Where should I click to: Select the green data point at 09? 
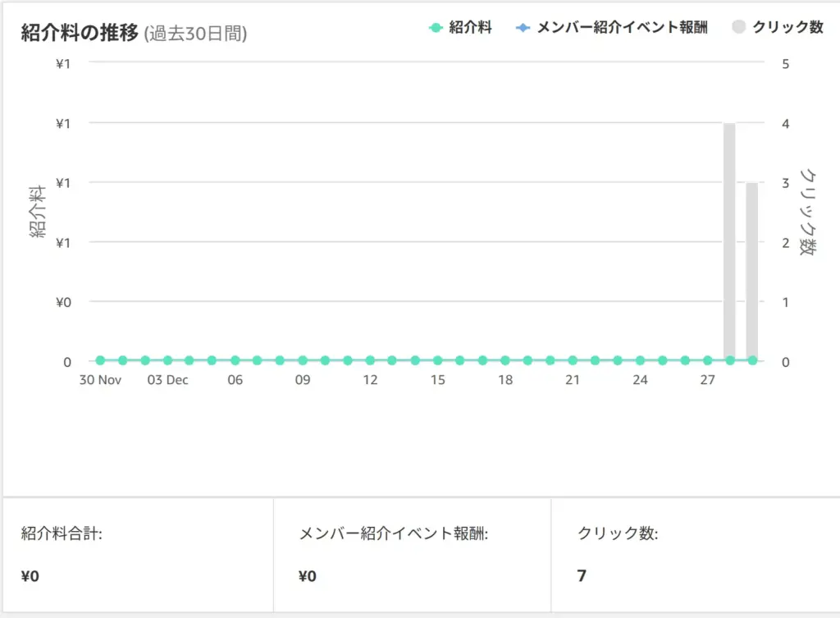point(303,360)
